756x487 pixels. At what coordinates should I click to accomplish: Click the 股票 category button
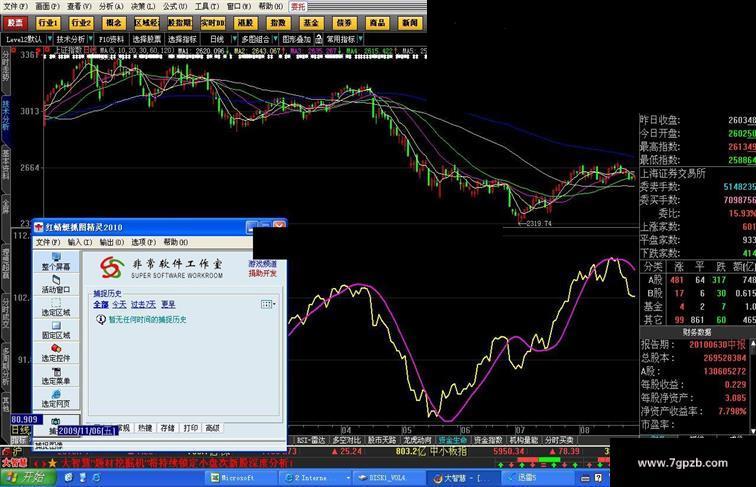pyautogui.click(x=15, y=23)
